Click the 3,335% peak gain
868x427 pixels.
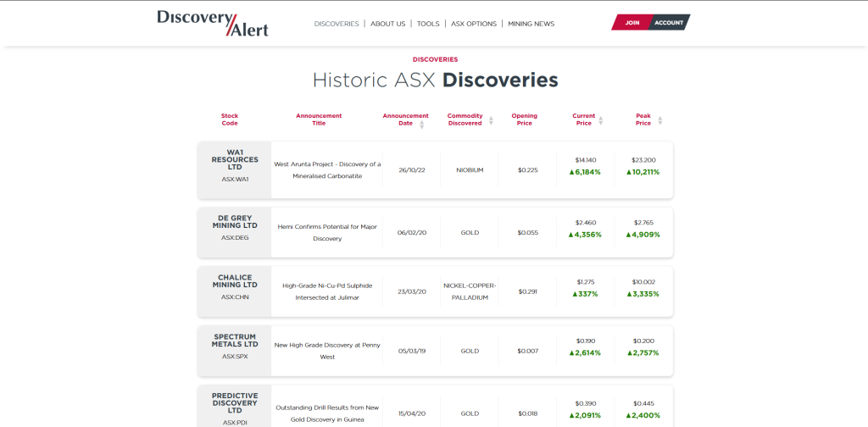[x=643, y=294]
